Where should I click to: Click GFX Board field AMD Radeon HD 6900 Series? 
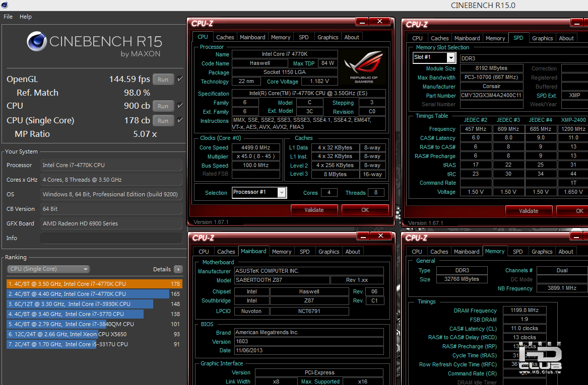111,223
